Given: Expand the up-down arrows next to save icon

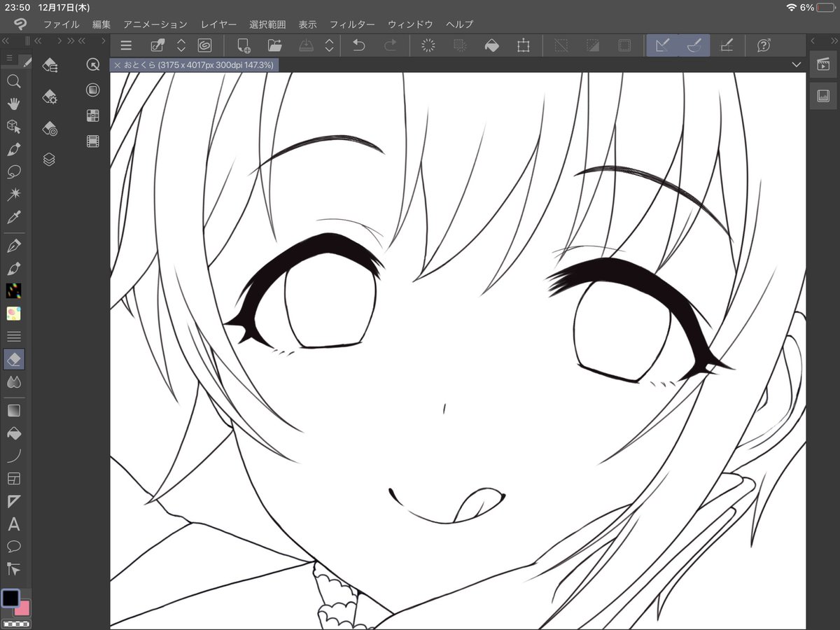Looking at the screenshot, I should pos(330,46).
